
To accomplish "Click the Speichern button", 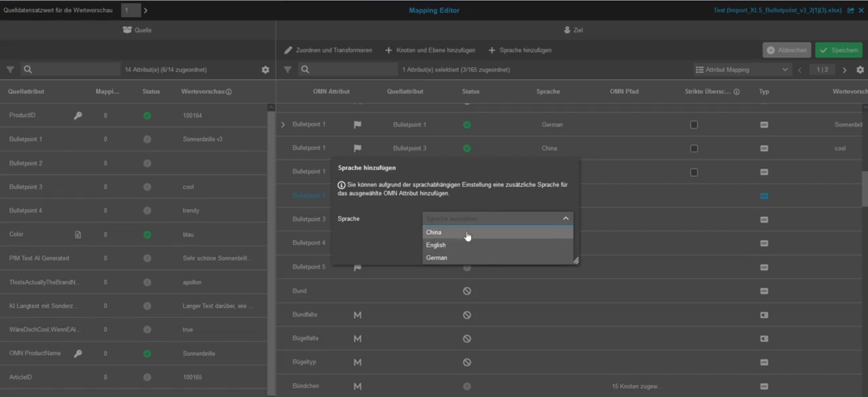I will click(x=838, y=50).
